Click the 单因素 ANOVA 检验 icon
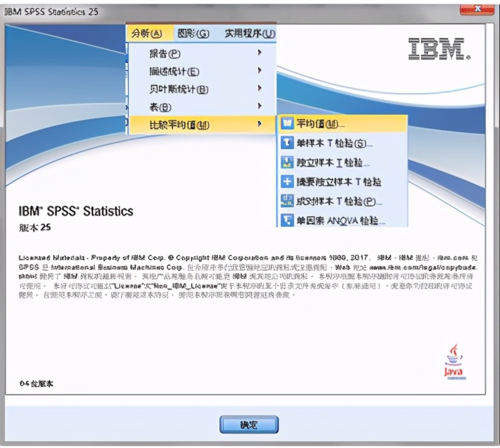 coord(287,220)
